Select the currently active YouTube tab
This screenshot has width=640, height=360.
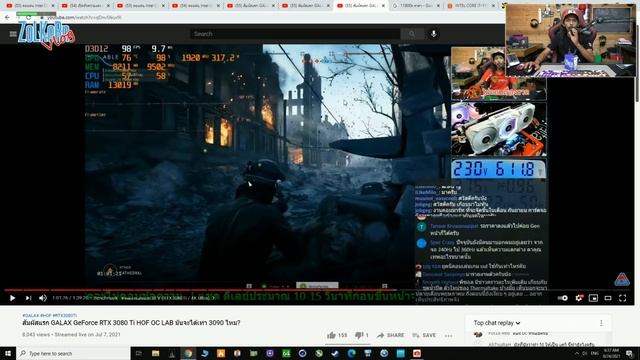pyautogui.click(x=360, y=6)
